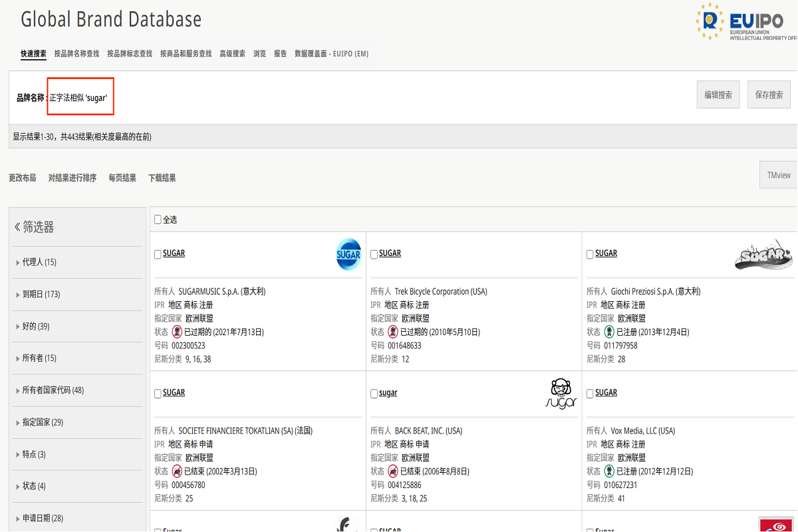Check the SUGAR box for SOCIETE FINANCIERE TOKATLIAN

[x=158, y=393]
